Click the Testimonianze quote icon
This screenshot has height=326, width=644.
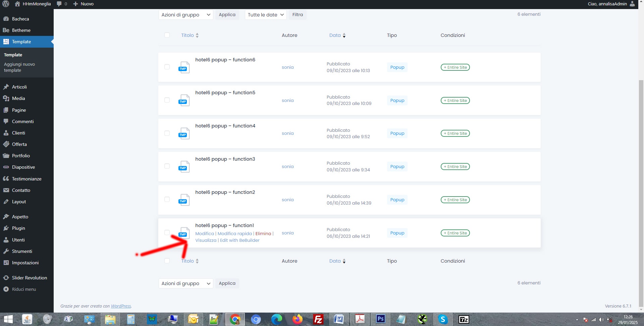point(6,179)
